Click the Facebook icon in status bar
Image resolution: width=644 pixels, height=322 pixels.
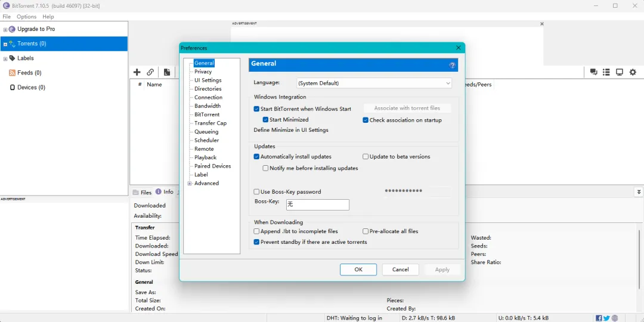click(599, 318)
